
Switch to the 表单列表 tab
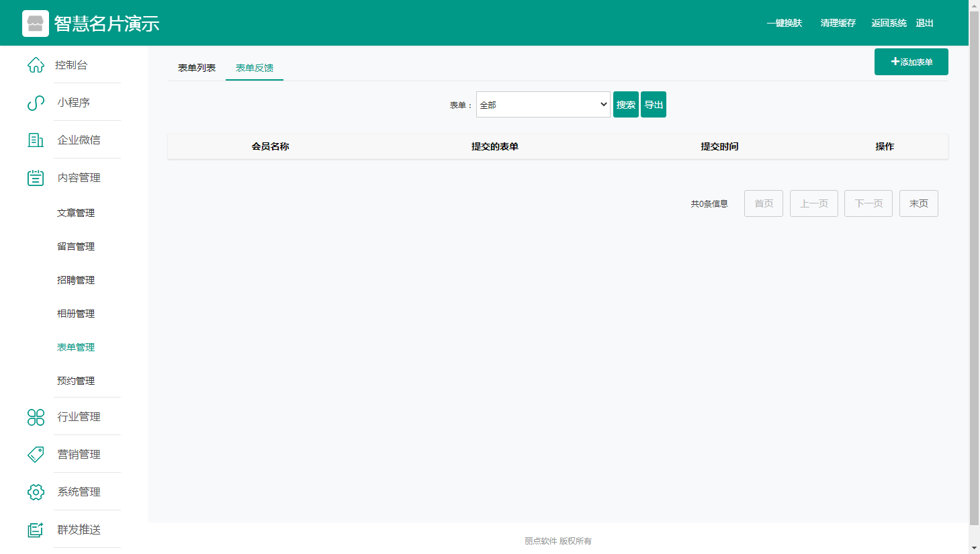click(197, 68)
